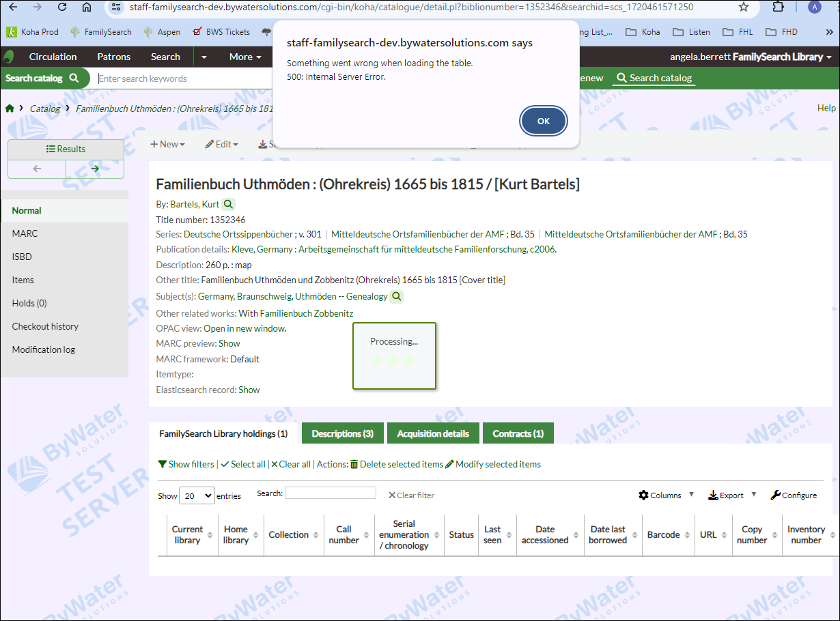
Task: Click the Open in new window link
Action: tap(244, 328)
